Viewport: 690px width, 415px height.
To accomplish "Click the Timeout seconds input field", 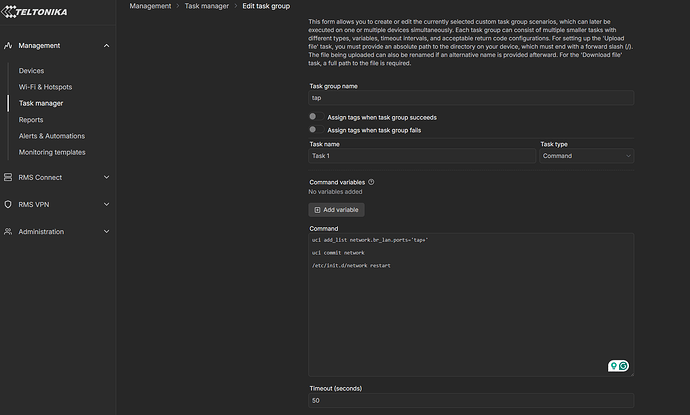I will point(470,400).
